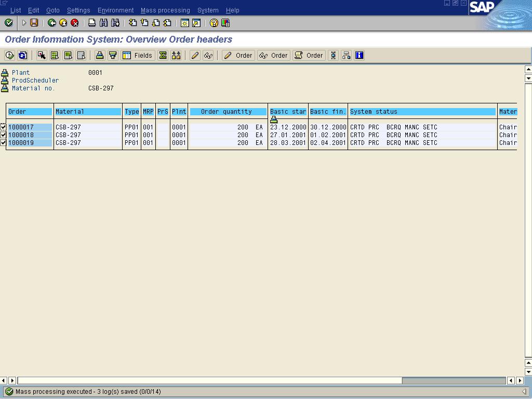Open the Goto menu
The image size is (532, 399).
(x=53, y=10)
